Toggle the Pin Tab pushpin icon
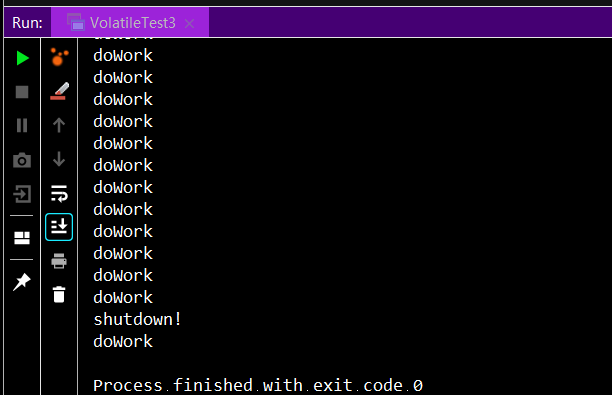612x395 pixels. coord(21,281)
